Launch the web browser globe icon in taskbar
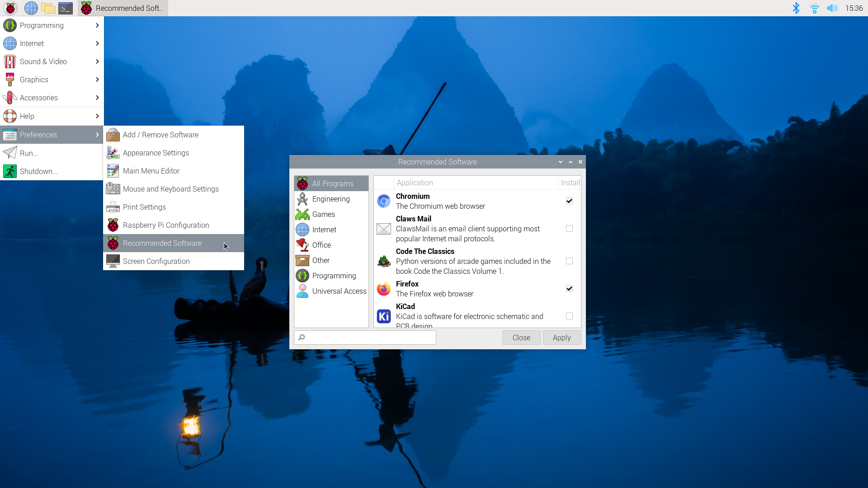 (x=31, y=8)
